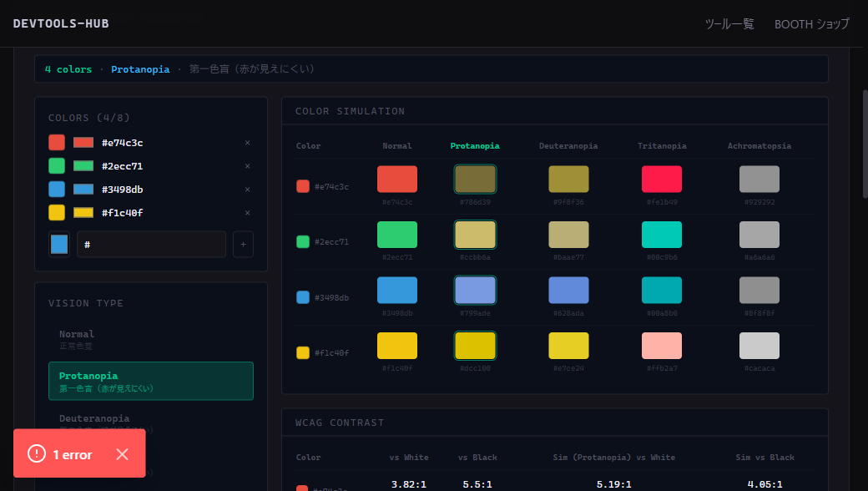Image resolution: width=868 pixels, height=491 pixels.
Task: Click the Achromatopsia swatch #cacaca
Action: point(759,346)
